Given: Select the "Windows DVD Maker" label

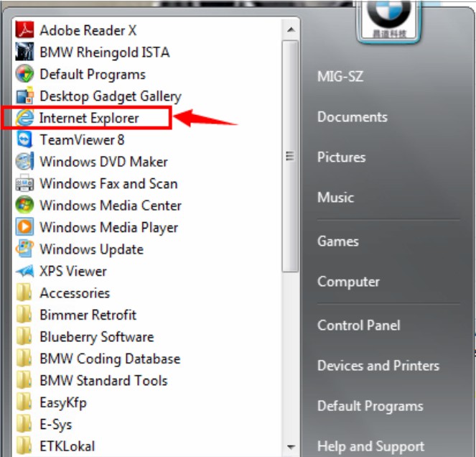Looking at the screenshot, I should [x=104, y=162].
